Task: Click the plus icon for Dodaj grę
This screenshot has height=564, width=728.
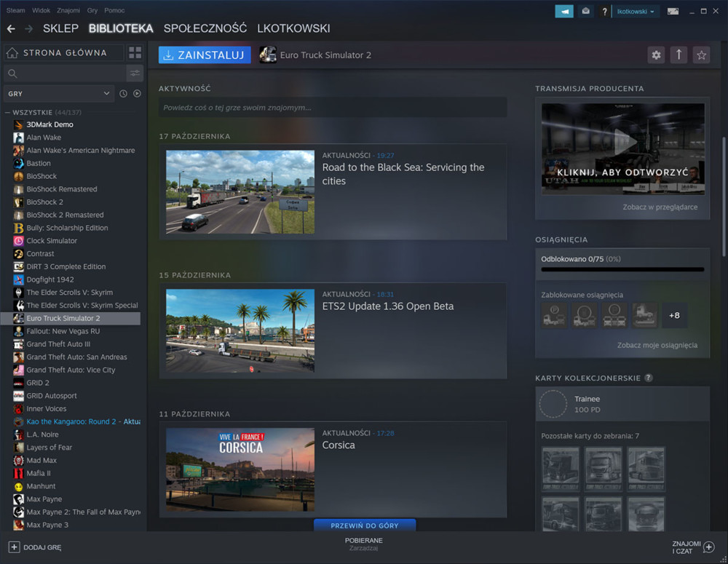Action: 14,547
